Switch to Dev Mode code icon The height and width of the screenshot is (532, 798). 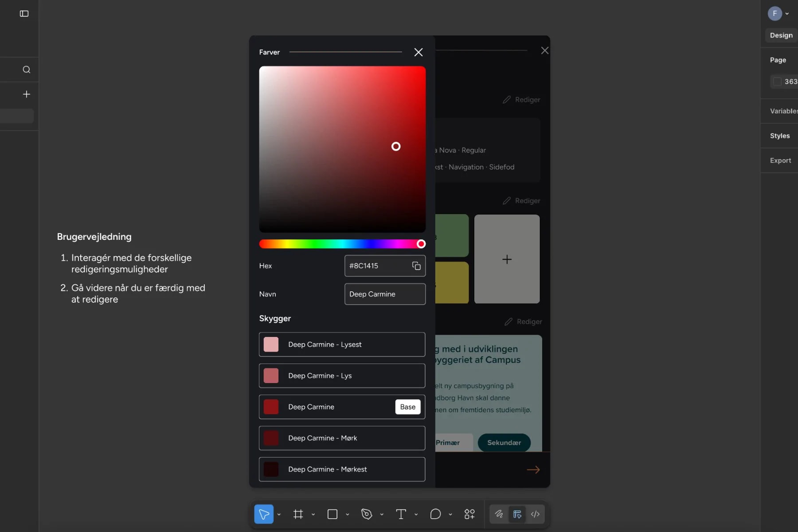(535, 514)
